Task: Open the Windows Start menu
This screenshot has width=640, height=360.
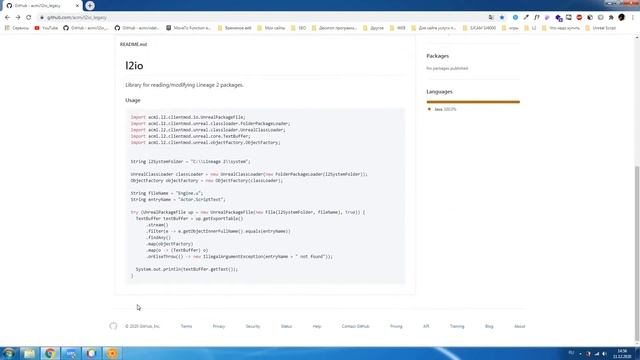Action: (9, 353)
